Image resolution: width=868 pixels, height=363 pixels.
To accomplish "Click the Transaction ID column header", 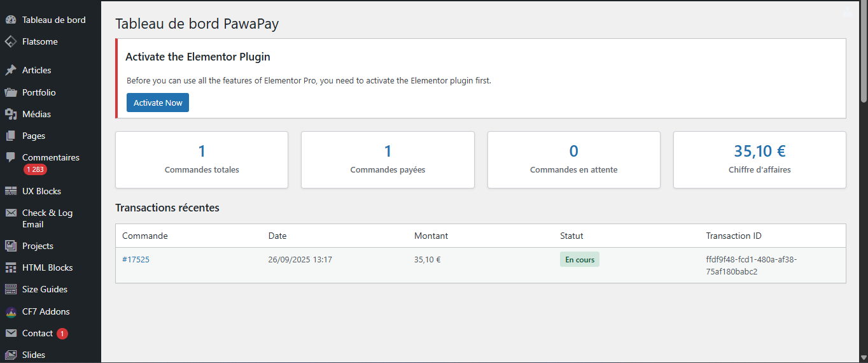I will (734, 236).
